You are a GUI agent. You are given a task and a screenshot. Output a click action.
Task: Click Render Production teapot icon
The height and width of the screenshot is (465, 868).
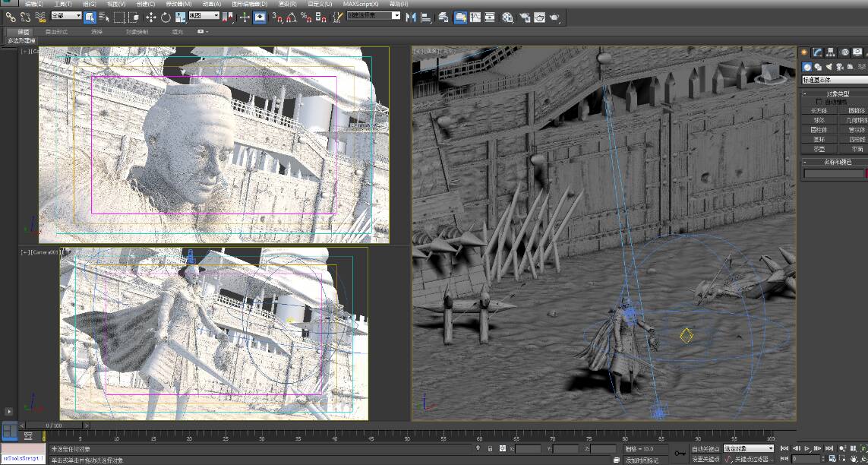point(554,17)
